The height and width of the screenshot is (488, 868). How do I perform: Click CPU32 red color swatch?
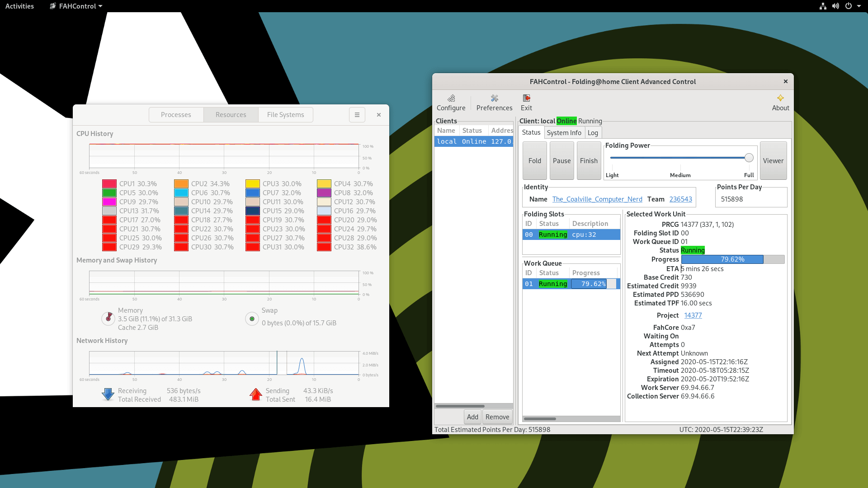[324, 247]
